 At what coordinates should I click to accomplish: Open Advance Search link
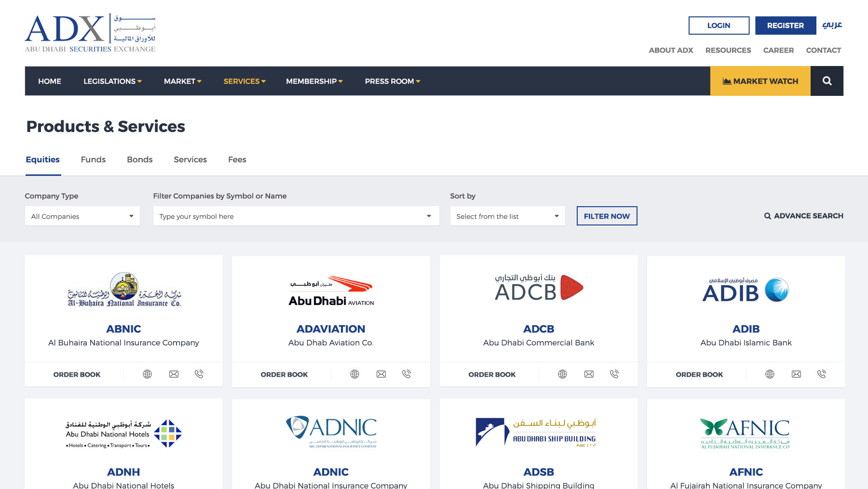tap(803, 216)
